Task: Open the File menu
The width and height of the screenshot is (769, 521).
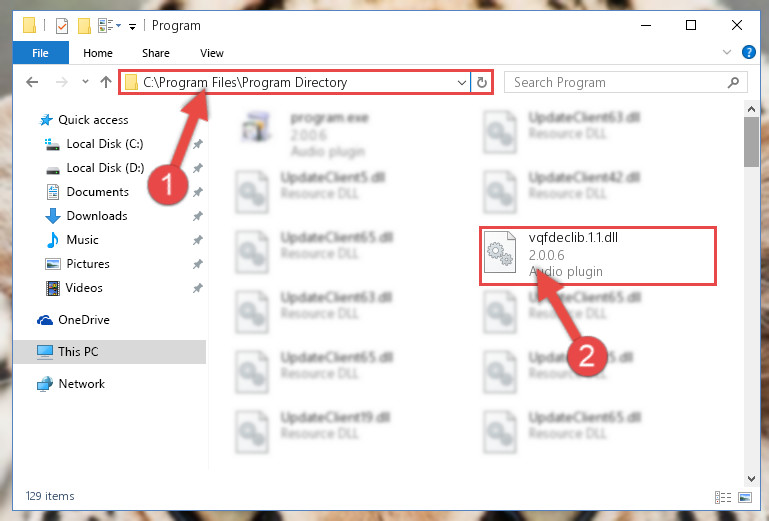Action: tap(41, 53)
